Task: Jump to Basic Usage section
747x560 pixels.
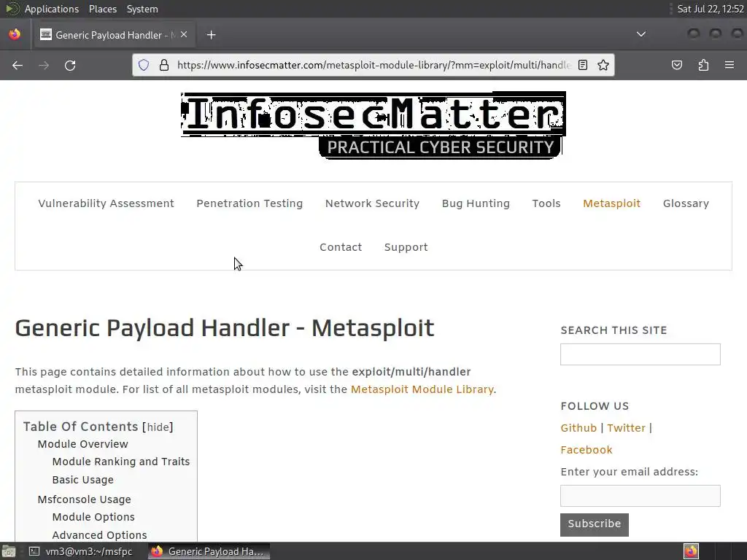Action: pos(83,480)
